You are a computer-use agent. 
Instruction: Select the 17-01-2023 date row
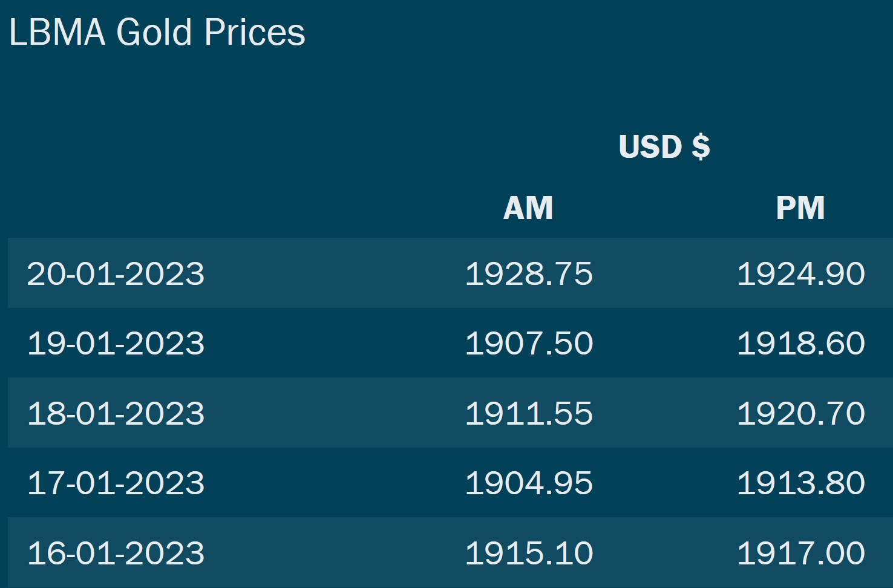tap(450, 483)
